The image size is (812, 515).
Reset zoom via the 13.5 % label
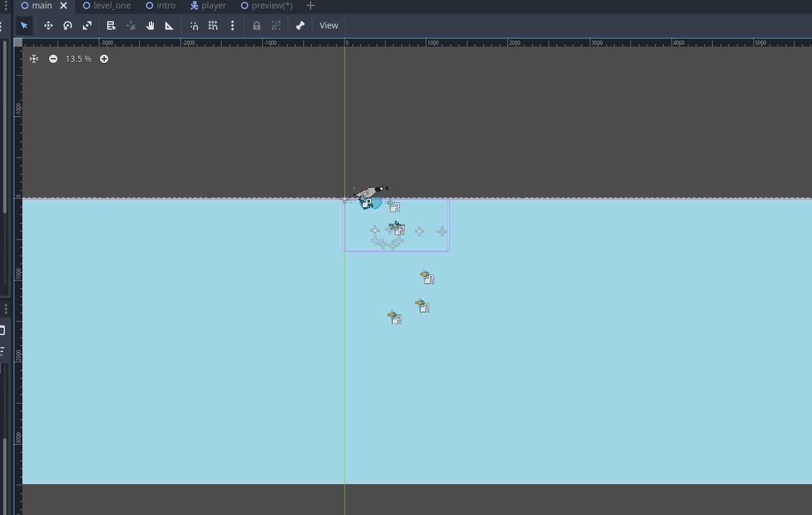(x=79, y=59)
